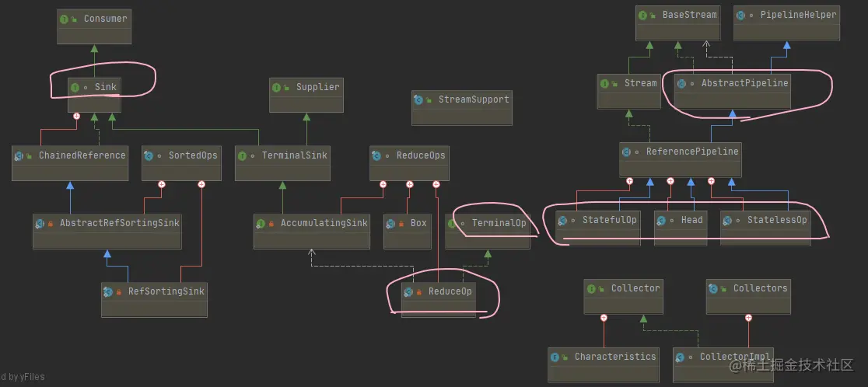The image size is (868, 387).
Task: Click the class icon beside PipelineHelper
Action: [740, 16]
